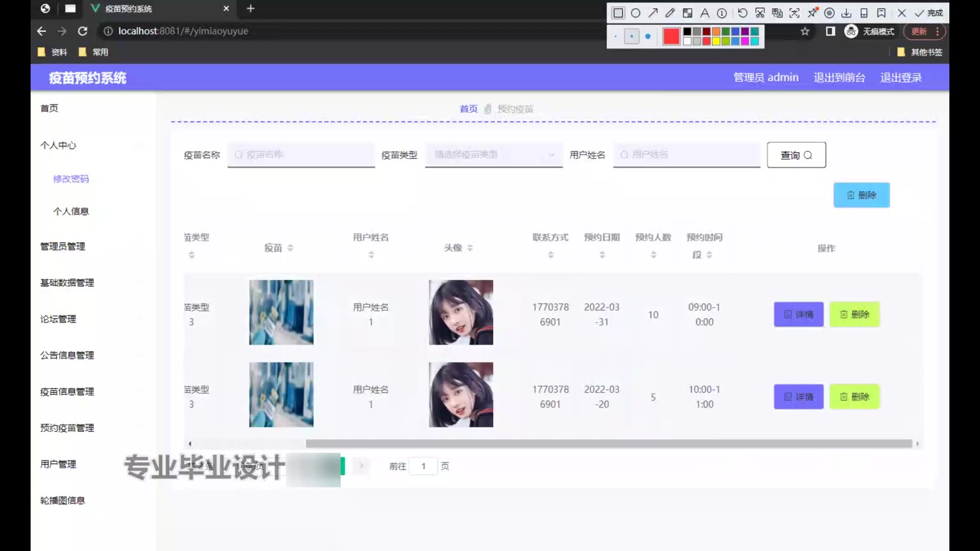980x551 pixels.
Task: Select the pencil freehand tool
Action: tap(670, 13)
